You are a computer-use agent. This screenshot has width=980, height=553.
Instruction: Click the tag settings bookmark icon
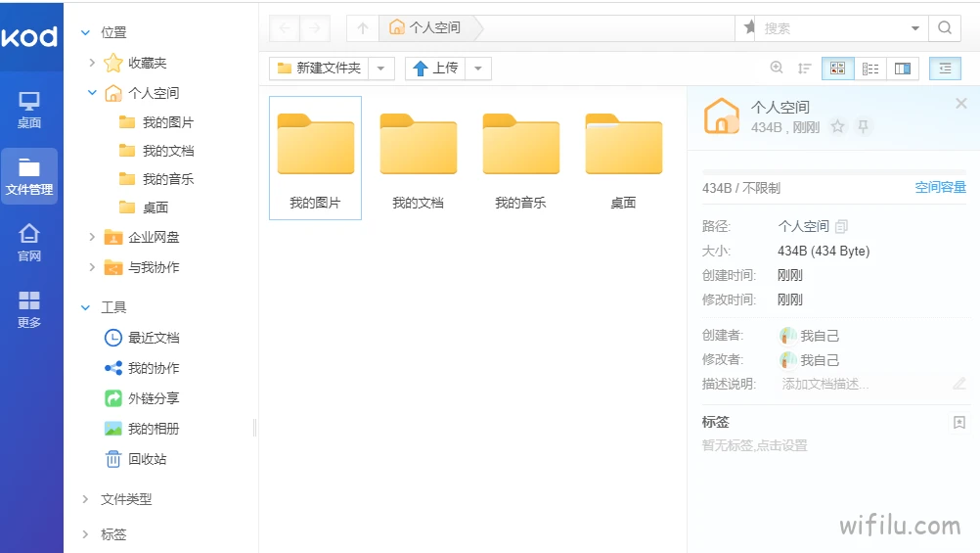coord(959,422)
